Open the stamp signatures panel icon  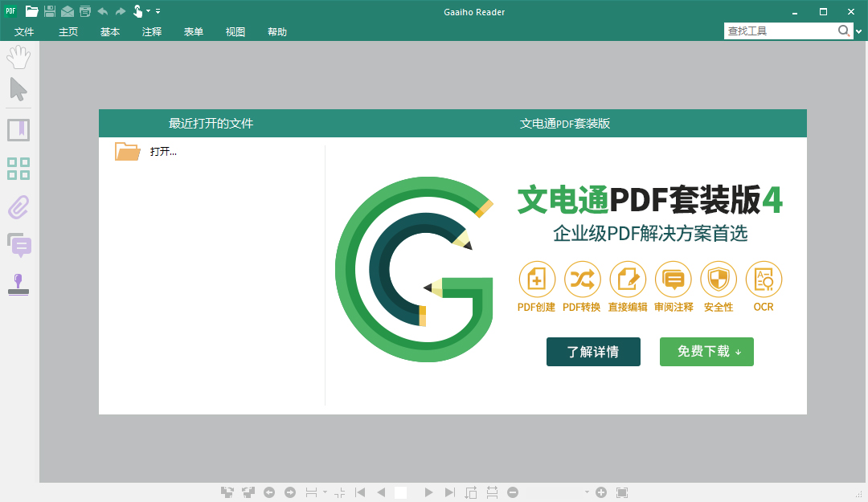coord(18,284)
